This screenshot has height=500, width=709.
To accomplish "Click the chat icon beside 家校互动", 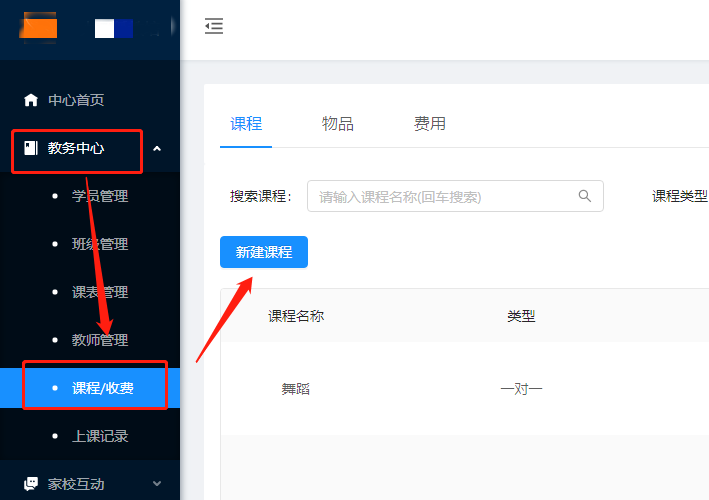I will pyautogui.click(x=31, y=484).
